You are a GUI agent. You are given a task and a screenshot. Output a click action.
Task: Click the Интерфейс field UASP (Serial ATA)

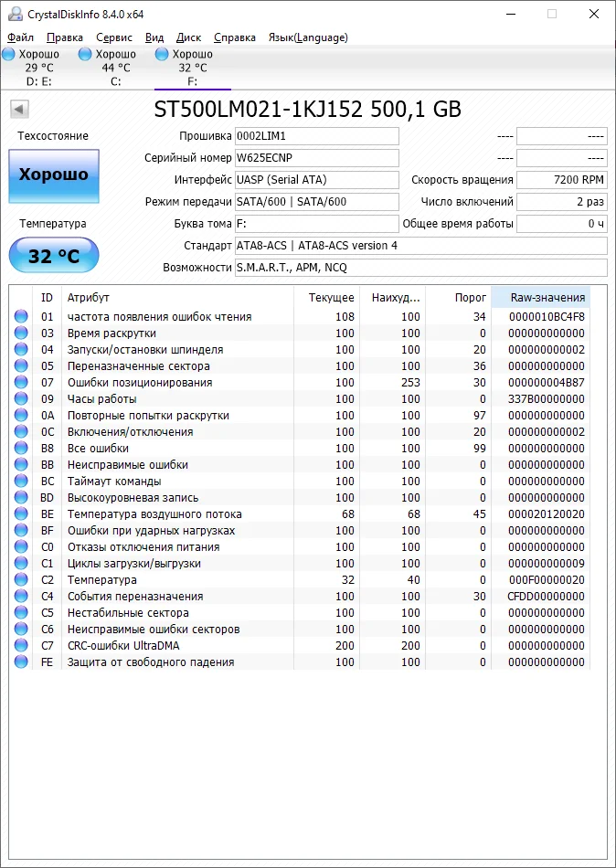(x=317, y=180)
